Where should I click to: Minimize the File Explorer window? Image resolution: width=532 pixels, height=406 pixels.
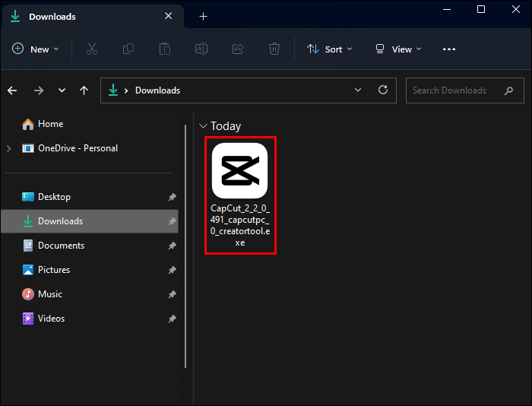(x=447, y=10)
